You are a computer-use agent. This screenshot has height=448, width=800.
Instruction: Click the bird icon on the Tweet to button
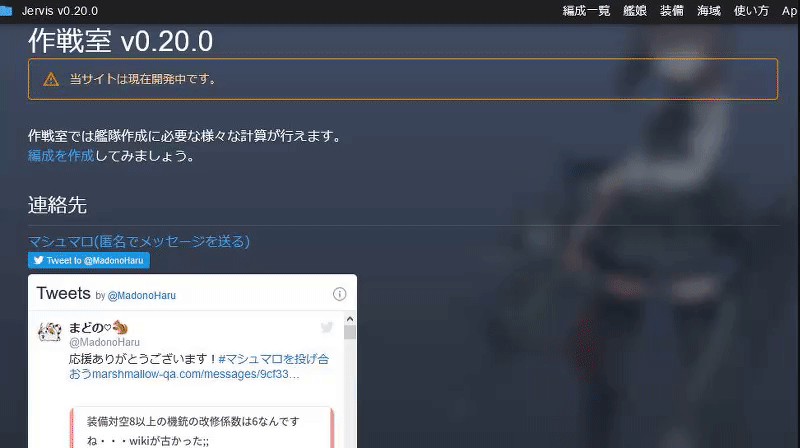click(x=39, y=260)
